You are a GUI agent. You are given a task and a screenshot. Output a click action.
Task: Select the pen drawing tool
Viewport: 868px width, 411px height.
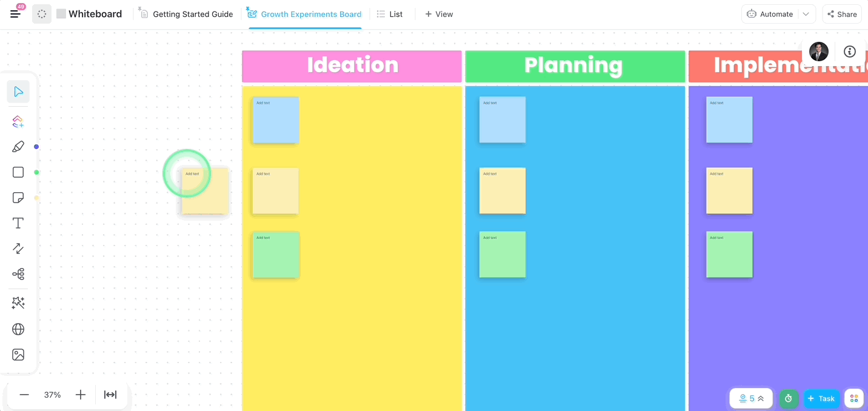click(18, 147)
